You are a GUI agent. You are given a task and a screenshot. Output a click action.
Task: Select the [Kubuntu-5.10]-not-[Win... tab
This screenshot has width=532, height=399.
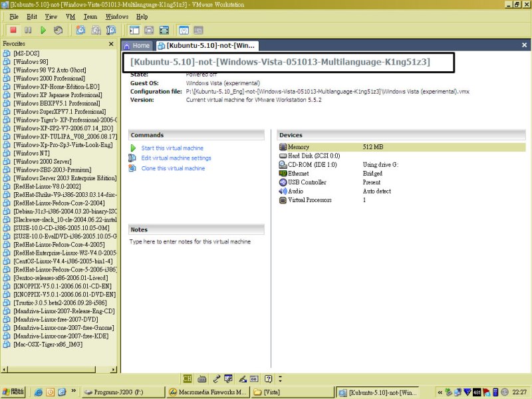pos(207,45)
